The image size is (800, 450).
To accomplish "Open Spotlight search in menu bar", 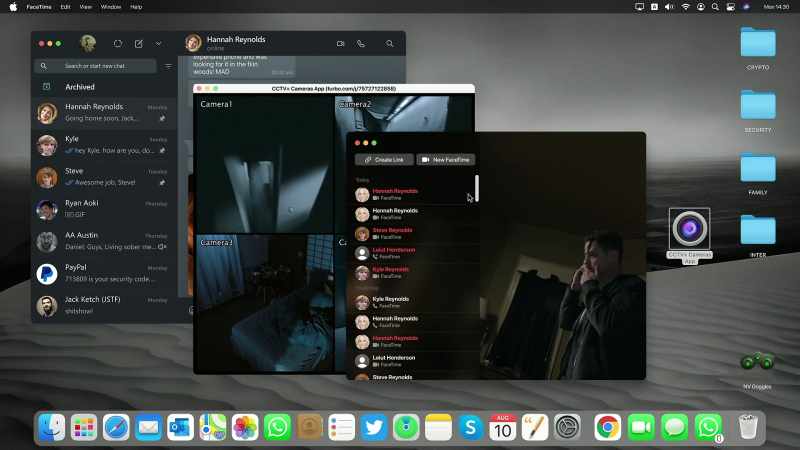I will point(715,7).
